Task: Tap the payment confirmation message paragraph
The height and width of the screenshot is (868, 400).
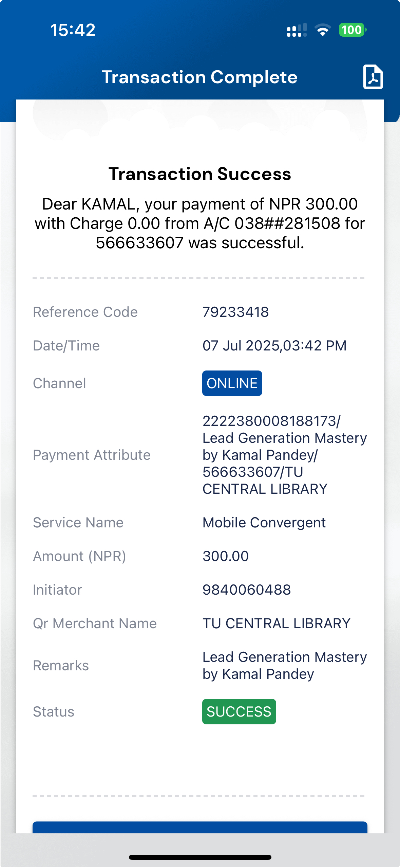Action: coord(199,223)
